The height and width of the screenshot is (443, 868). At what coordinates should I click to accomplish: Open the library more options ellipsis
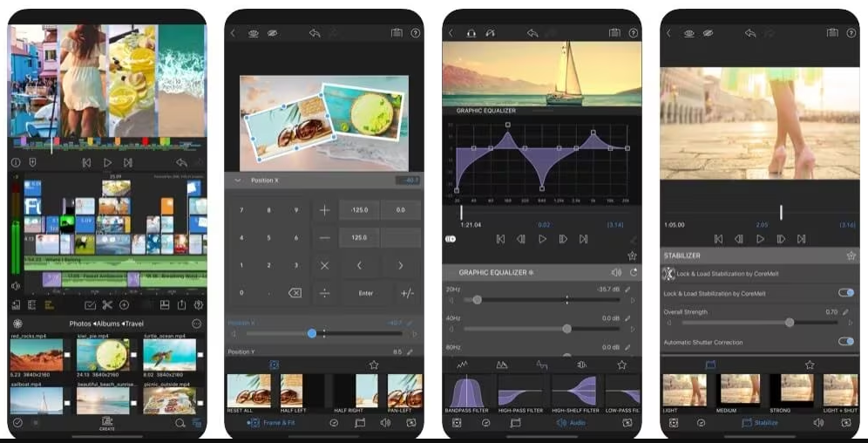[x=196, y=324]
